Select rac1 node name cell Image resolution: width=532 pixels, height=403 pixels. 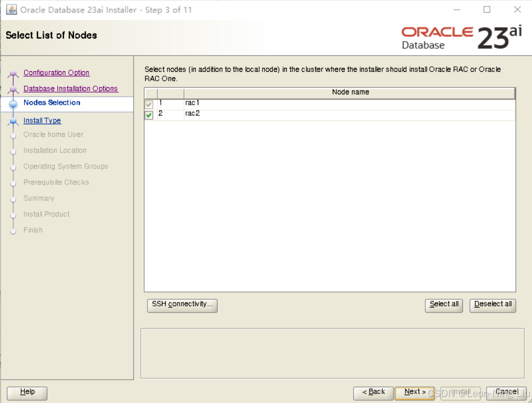point(350,104)
